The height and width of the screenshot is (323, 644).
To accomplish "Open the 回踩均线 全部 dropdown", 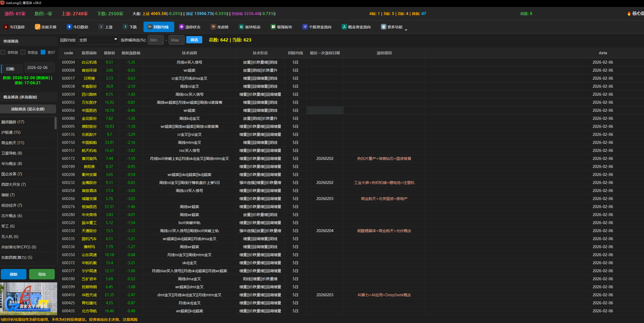I will 98,40.
